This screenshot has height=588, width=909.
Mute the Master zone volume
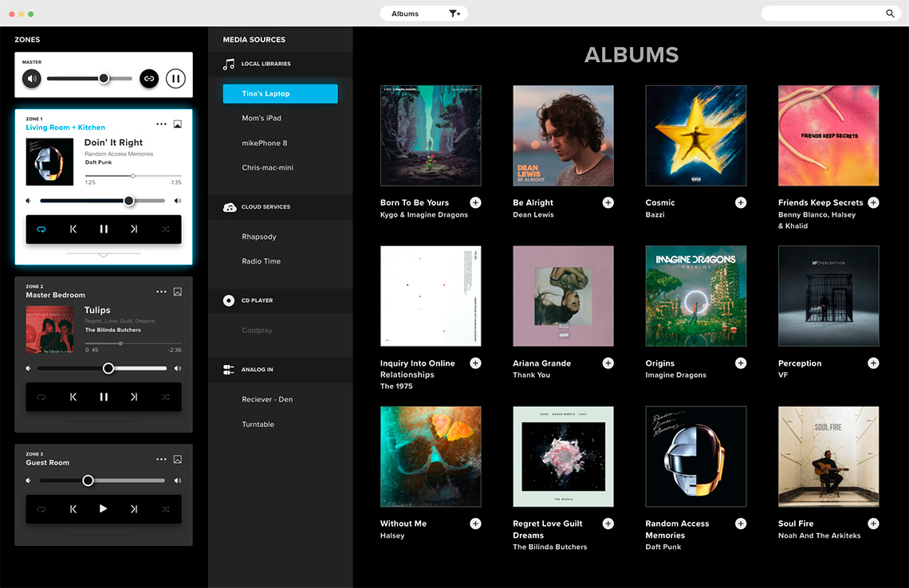pyautogui.click(x=32, y=78)
